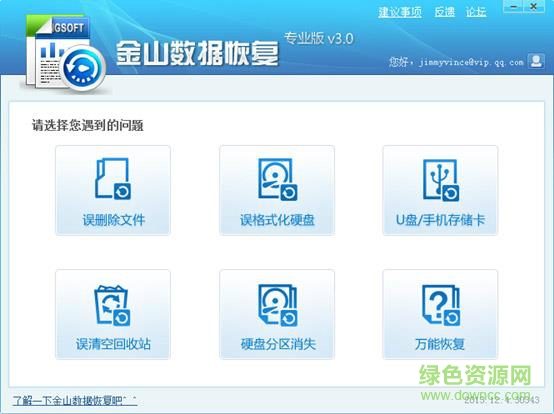Open 了解一下金山数据恢复吧 link
554x414 pixels.
(x=75, y=401)
